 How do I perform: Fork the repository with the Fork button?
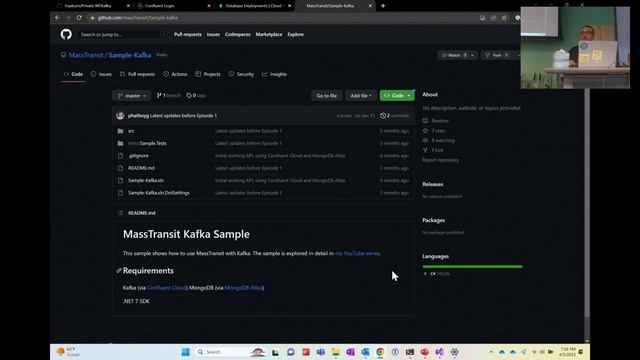pos(497,55)
